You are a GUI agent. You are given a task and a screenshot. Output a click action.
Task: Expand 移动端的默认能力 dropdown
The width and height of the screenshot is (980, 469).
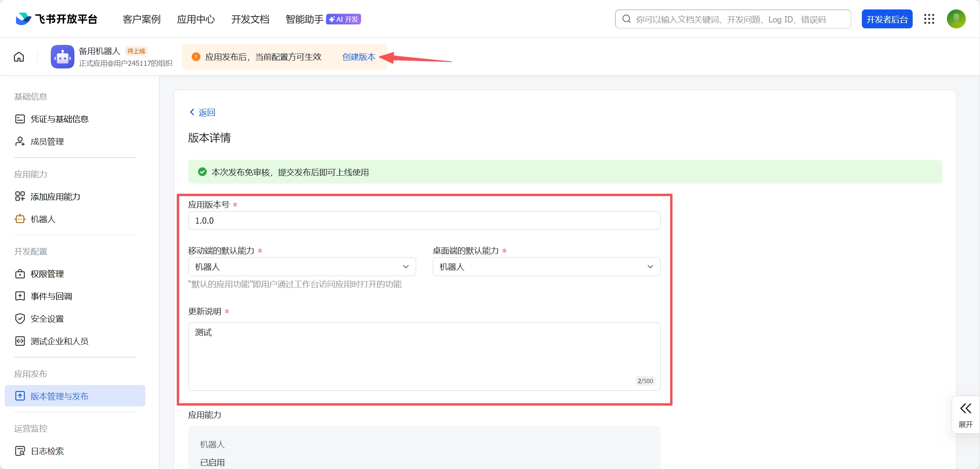[x=302, y=267]
